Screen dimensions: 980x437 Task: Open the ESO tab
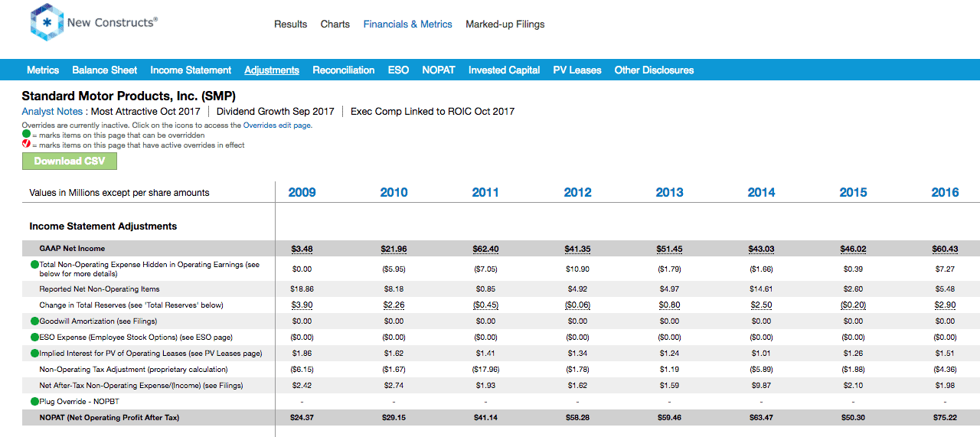click(x=398, y=70)
